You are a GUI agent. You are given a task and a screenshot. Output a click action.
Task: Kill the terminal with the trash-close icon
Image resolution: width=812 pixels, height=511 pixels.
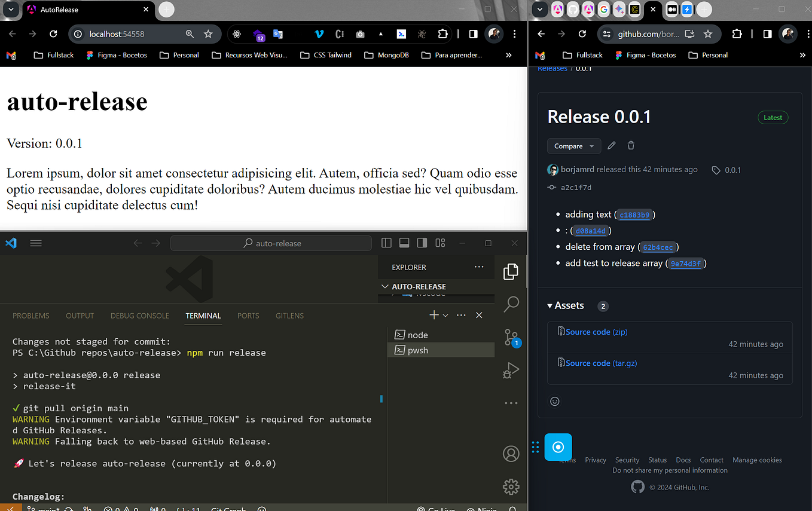(x=479, y=315)
